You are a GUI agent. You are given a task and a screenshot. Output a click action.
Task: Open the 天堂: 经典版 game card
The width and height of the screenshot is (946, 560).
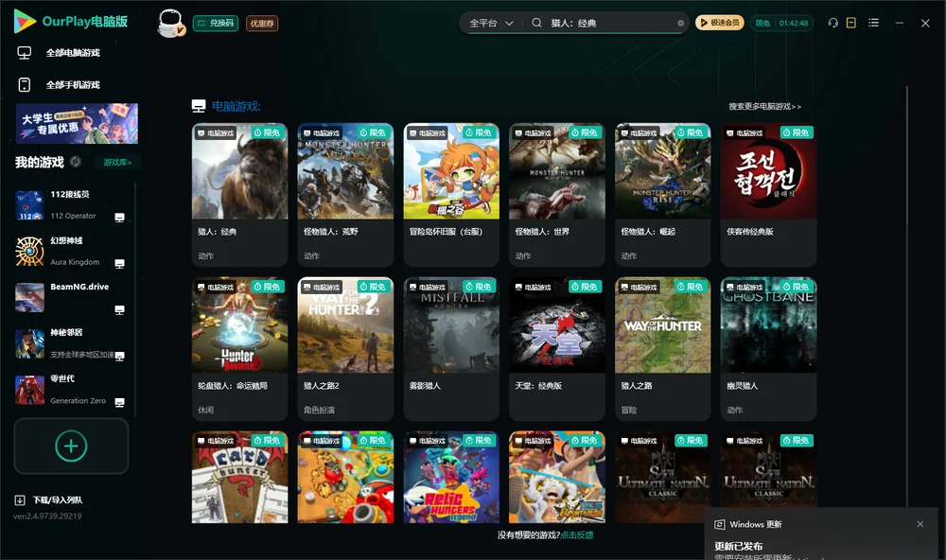557,349
